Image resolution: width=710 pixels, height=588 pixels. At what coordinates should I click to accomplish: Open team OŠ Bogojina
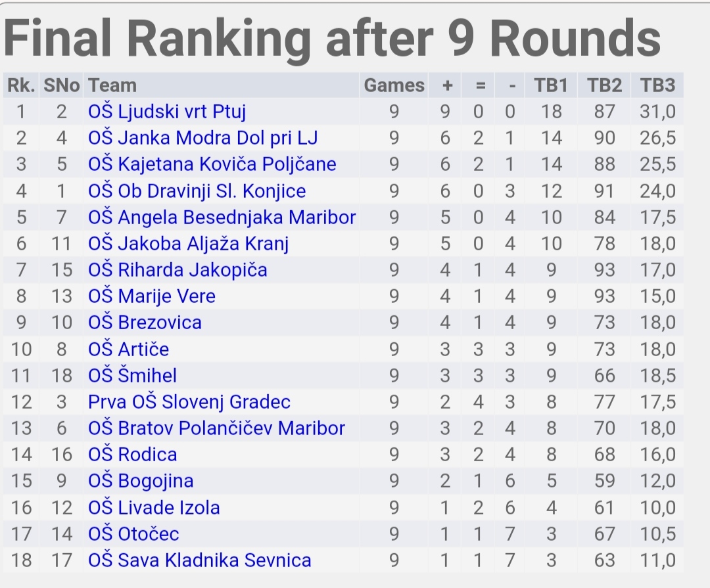coord(141,481)
